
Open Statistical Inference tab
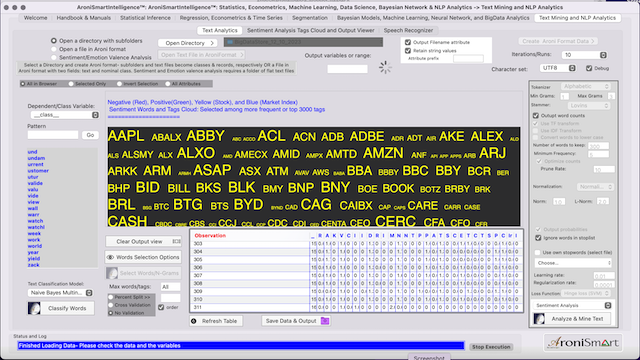pyautogui.click(x=145, y=18)
